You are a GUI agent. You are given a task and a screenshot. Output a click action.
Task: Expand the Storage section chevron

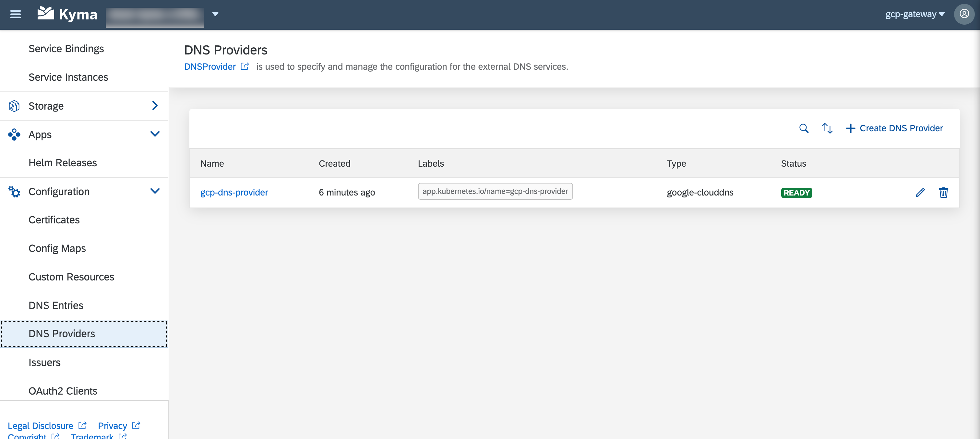pyautogui.click(x=154, y=106)
